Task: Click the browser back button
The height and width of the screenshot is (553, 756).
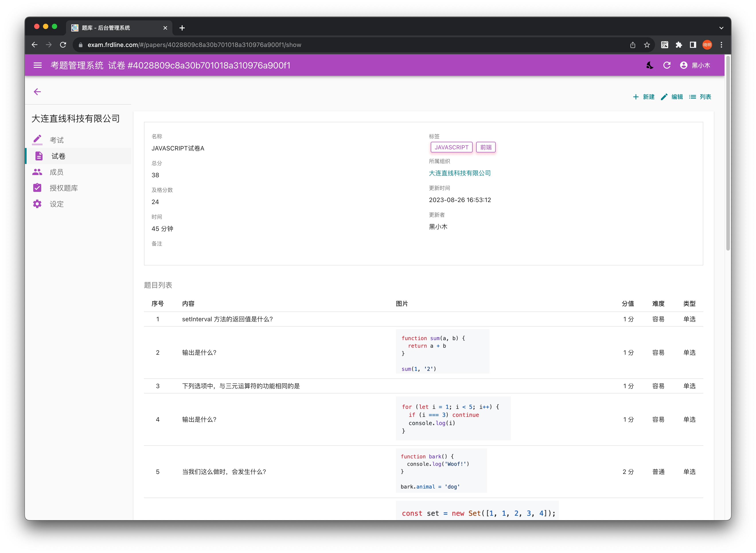Action: [x=35, y=45]
